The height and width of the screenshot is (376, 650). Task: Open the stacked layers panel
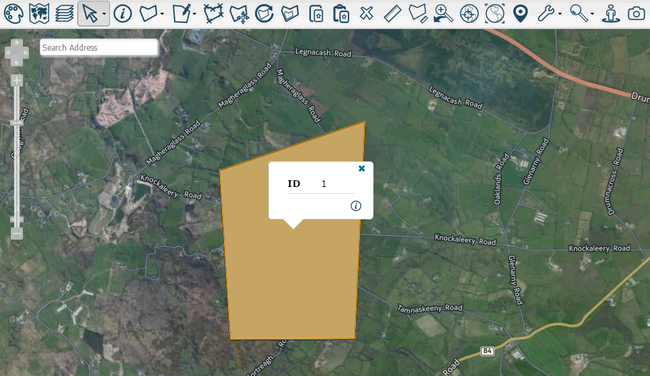(x=64, y=14)
